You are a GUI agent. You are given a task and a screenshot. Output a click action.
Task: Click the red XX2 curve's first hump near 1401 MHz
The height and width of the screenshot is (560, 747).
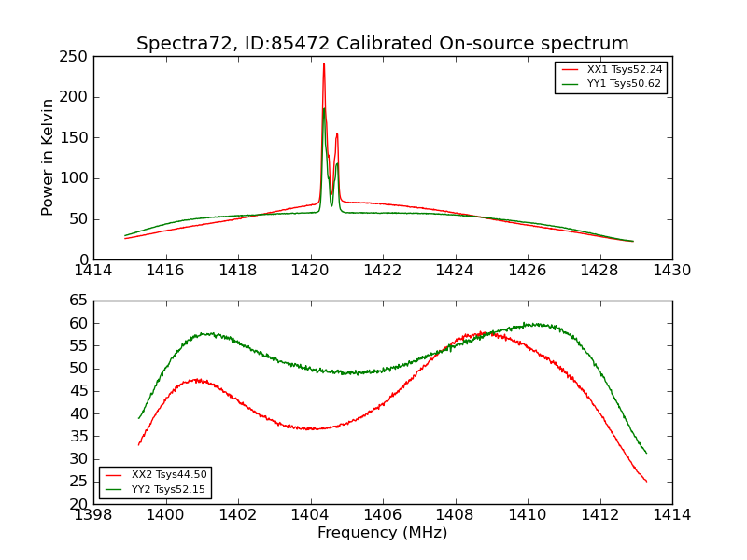[198, 381]
